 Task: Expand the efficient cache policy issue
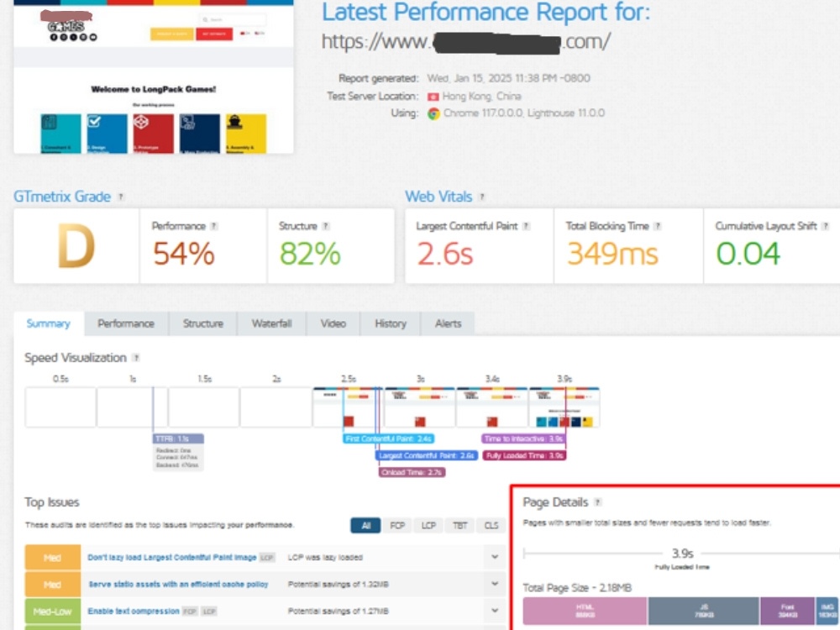[x=495, y=584]
